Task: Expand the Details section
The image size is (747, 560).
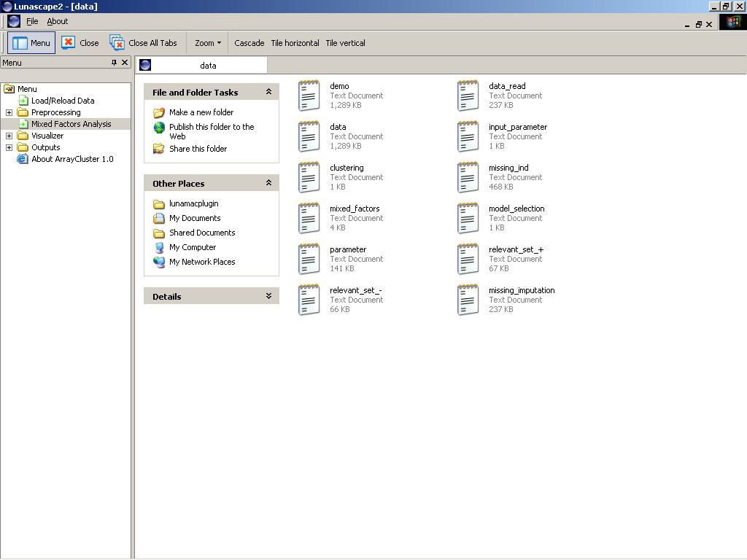Action: pyautogui.click(x=268, y=296)
